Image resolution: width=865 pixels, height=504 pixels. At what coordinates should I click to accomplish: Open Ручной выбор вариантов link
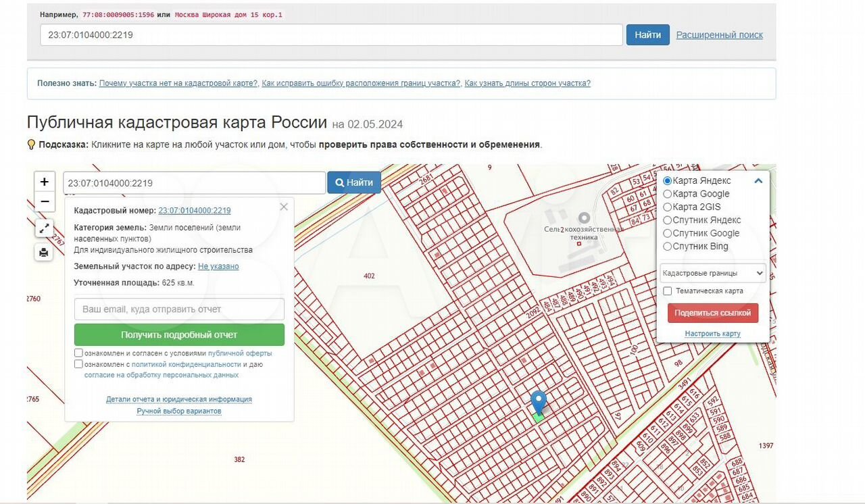click(179, 411)
